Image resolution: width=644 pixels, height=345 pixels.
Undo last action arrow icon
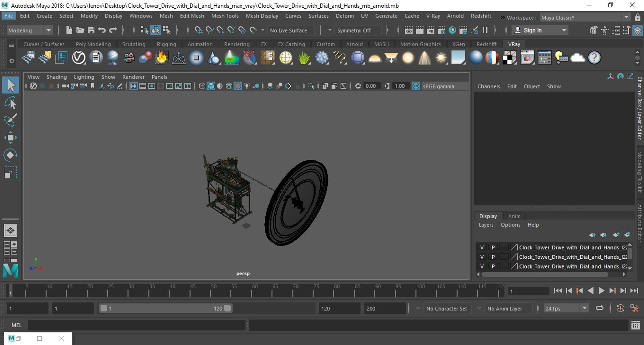102,30
